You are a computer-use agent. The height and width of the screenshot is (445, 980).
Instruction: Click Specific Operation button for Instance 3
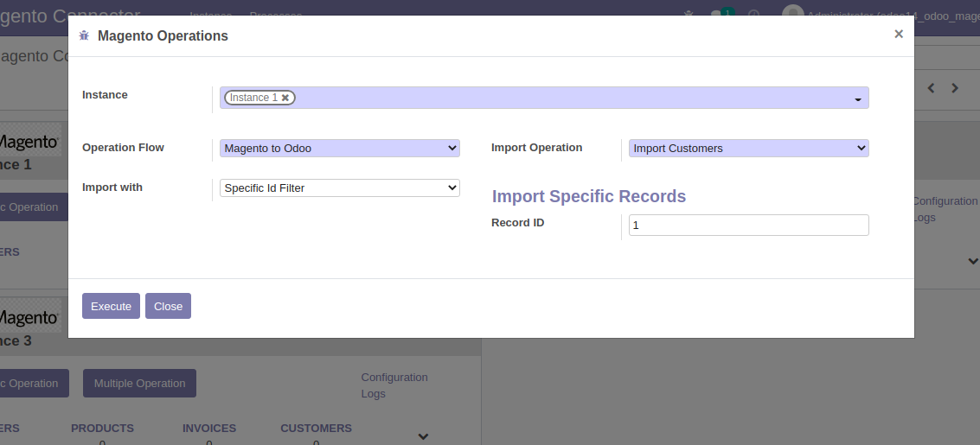[x=31, y=384]
